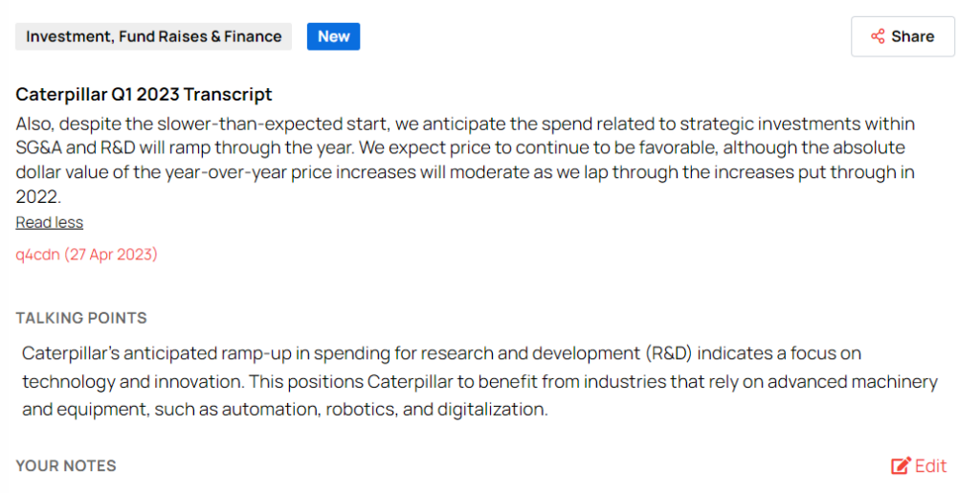Click the 27 Apr 2023 date
The image size is (980, 493).
click(x=110, y=255)
